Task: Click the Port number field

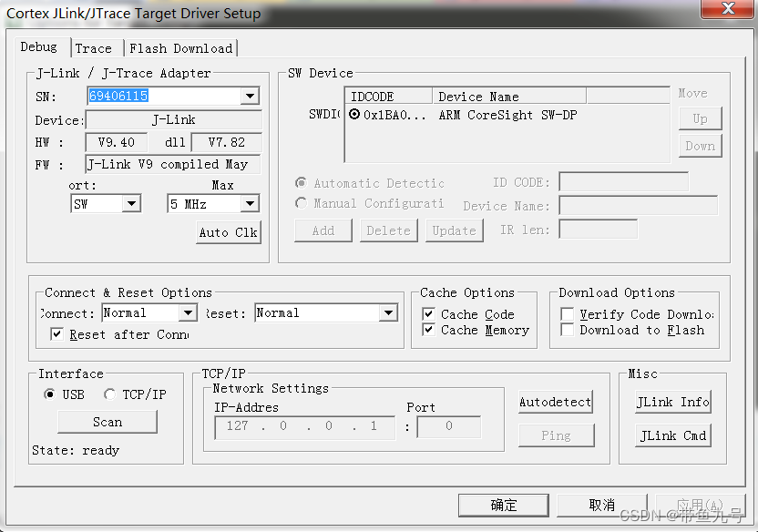Action: point(449,426)
